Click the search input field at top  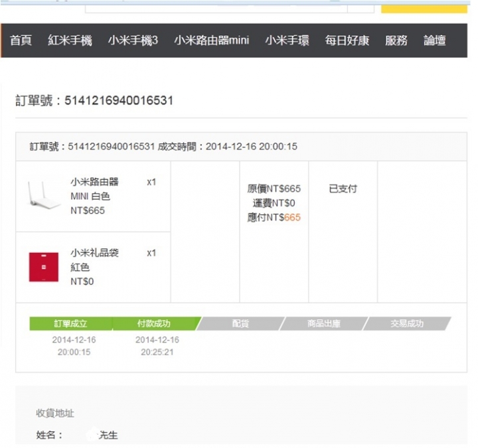(216, 9)
